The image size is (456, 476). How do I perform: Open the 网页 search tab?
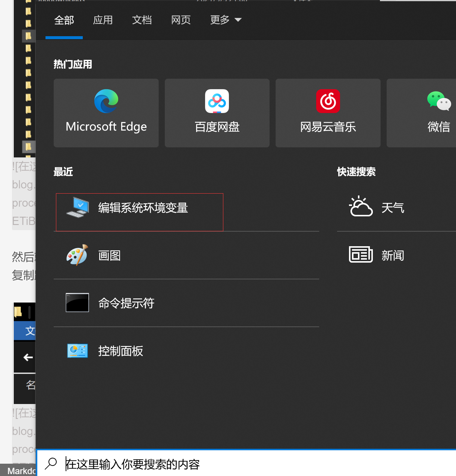coord(181,20)
